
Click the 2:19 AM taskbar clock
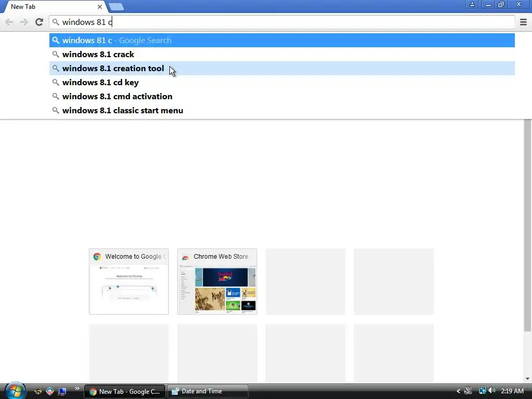pos(512,391)
